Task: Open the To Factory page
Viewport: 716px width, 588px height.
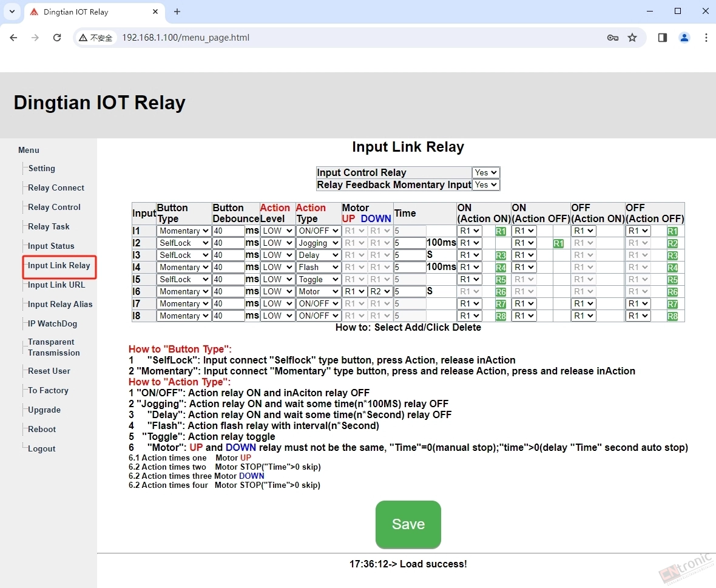Action: click(49, 391)
